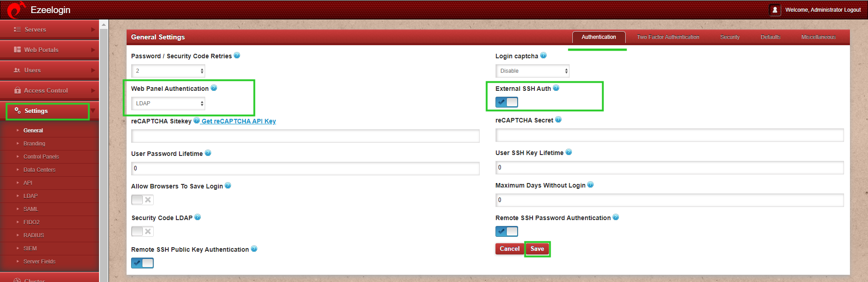Open the Web Panel Authentication dropdown
This screenshot has width=868, height=282.
point(168,103)
